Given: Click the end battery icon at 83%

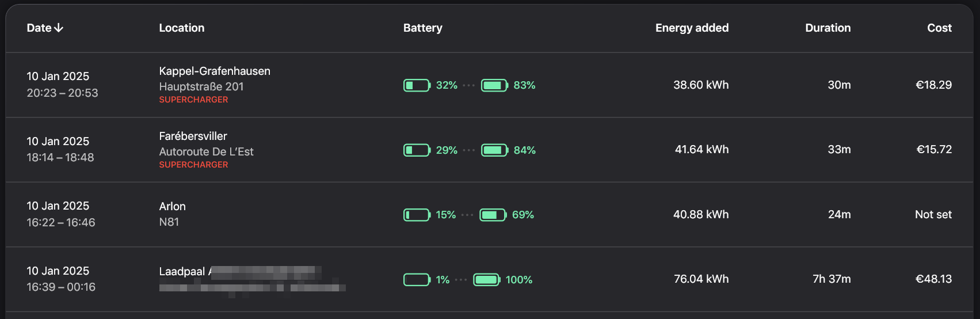Looking at the screenshot, I should [494, 85].
